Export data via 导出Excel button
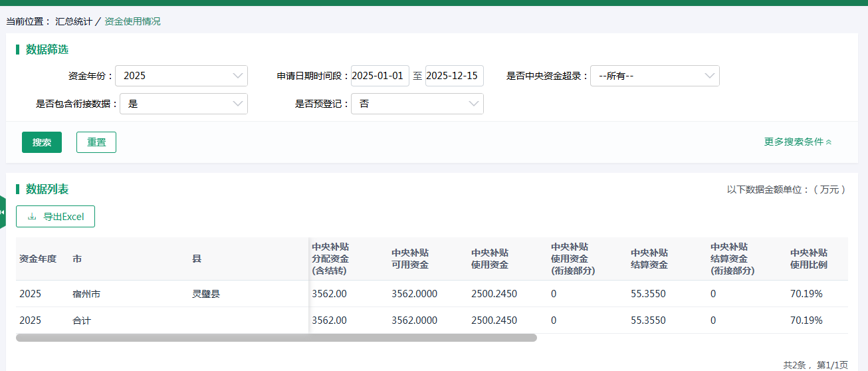The width and height of the screenshot is (868, 371). [56, 217]
